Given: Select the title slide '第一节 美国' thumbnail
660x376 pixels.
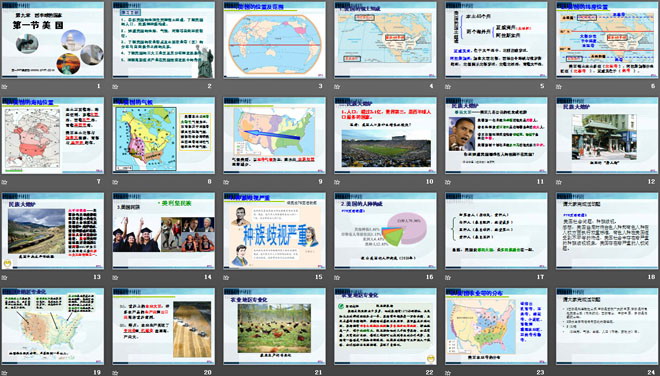Looking at the screenshot, I should (x=53, y=40).
